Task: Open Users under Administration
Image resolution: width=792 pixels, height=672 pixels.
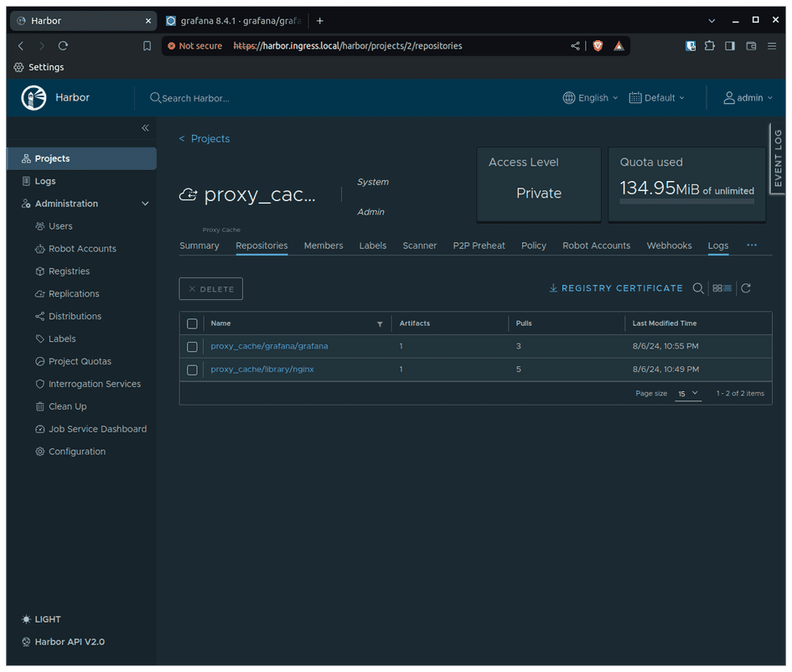Action: coord(60,225)
